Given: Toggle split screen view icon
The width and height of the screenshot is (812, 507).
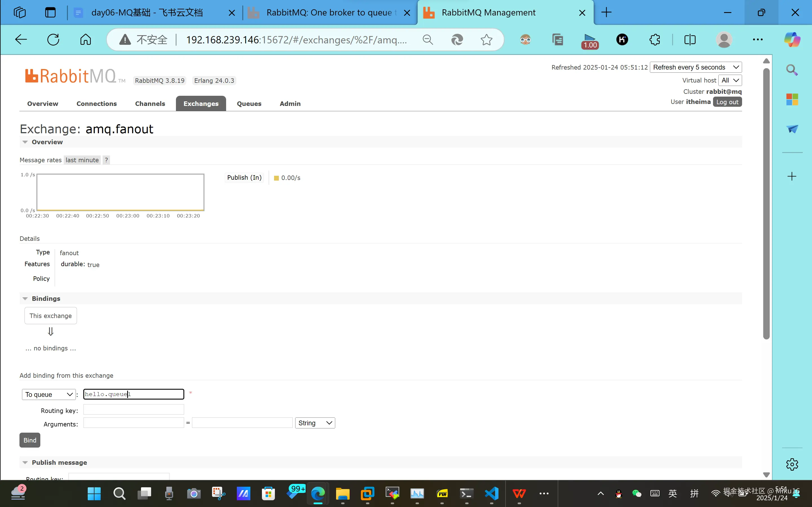Looking at the screenshot, I should [x=690, y=39].
